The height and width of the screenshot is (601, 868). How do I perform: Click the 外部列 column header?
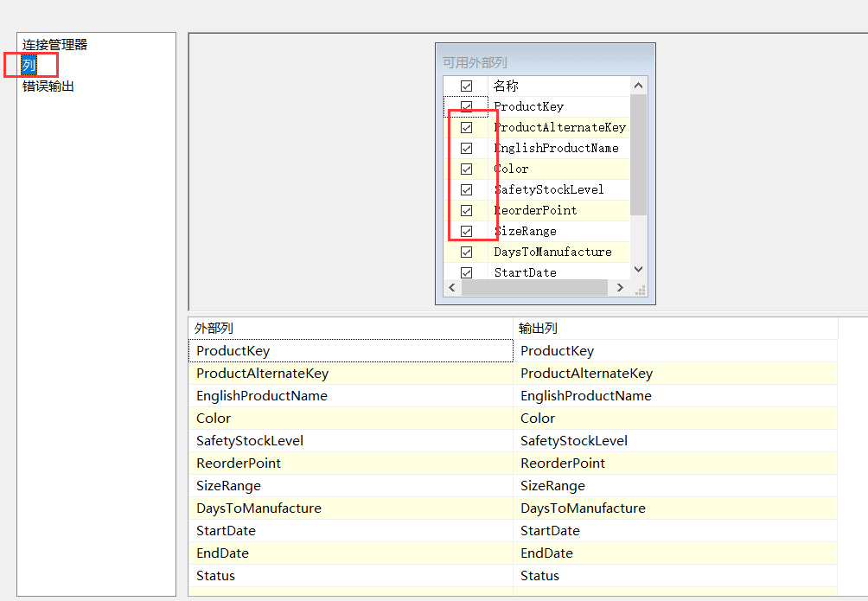coord(351,329)
